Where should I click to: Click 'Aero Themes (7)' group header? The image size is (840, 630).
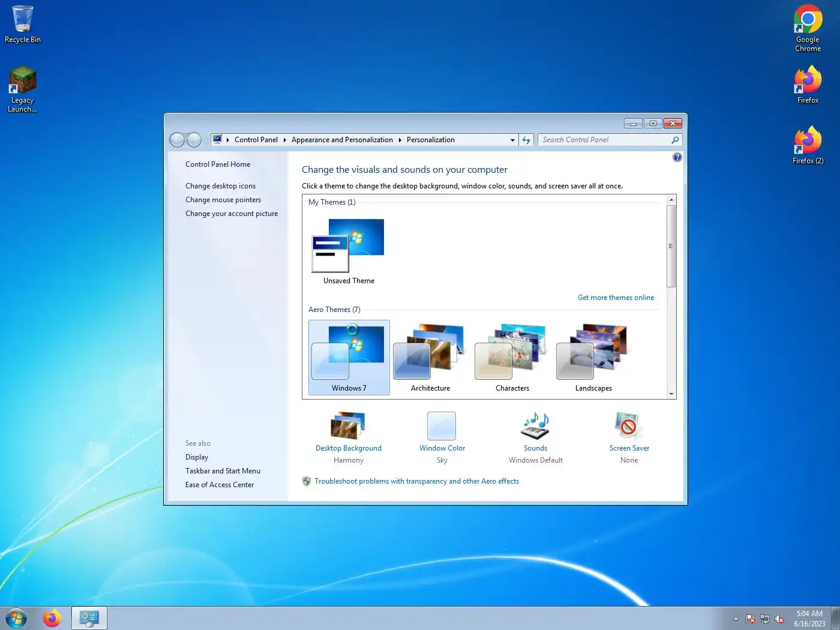(334, 310)
